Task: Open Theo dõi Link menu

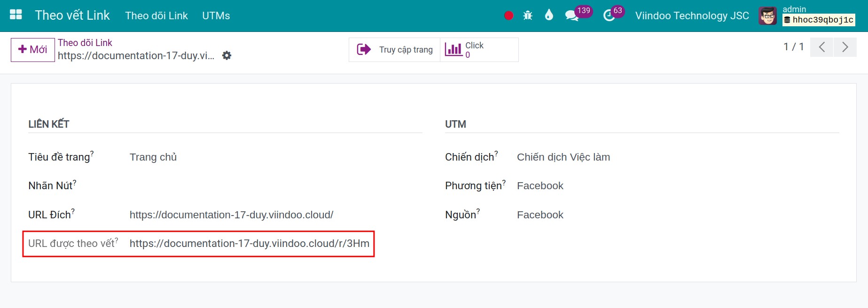Action: click(156, 15)
